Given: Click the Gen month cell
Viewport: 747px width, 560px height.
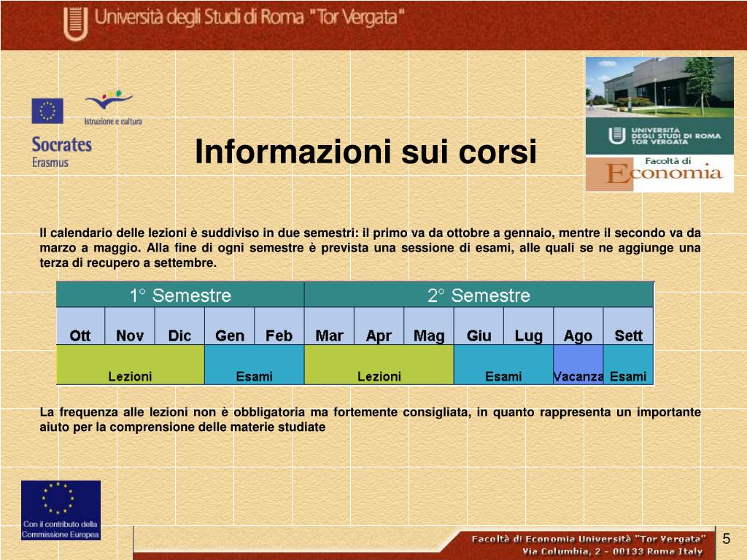Looking at the screenshot, I should [230, 326].
